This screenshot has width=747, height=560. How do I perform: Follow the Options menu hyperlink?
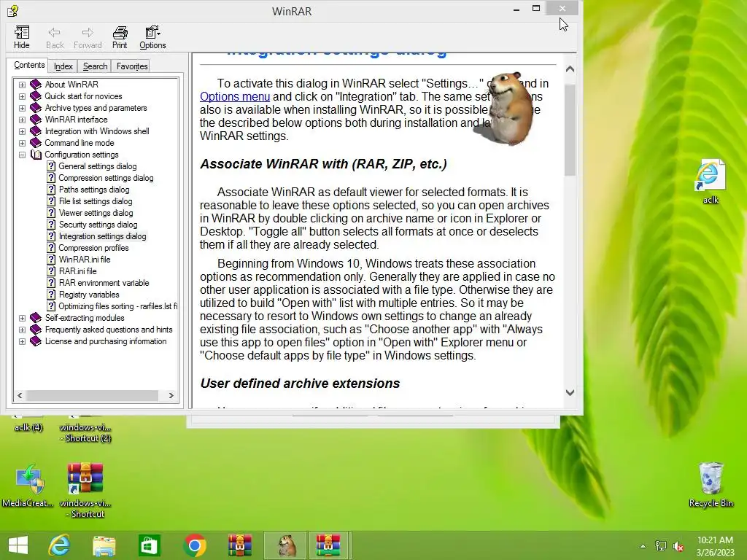tap(235, 97)
